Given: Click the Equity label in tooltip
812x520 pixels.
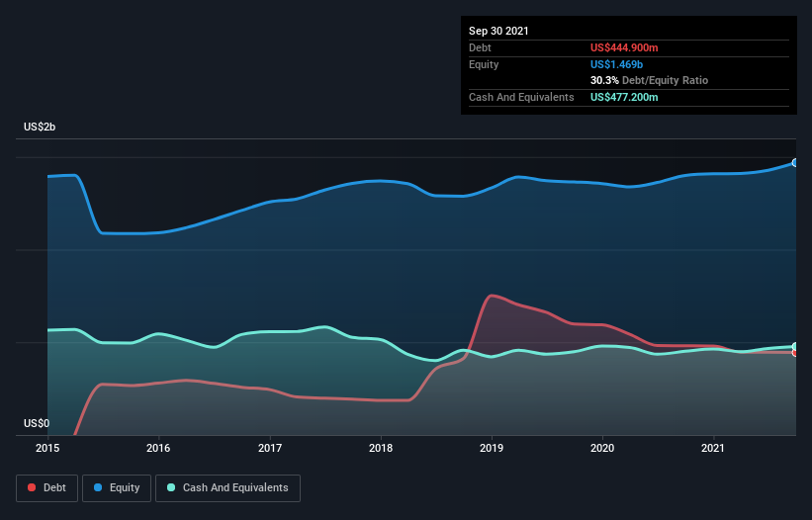Looking at the screenshot, I should click(x=484, y=64).
